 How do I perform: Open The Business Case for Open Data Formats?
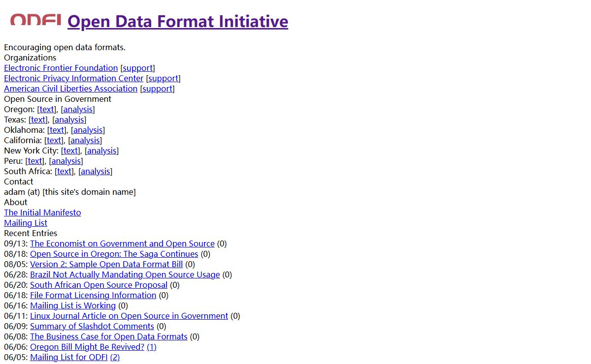(109, 336)
